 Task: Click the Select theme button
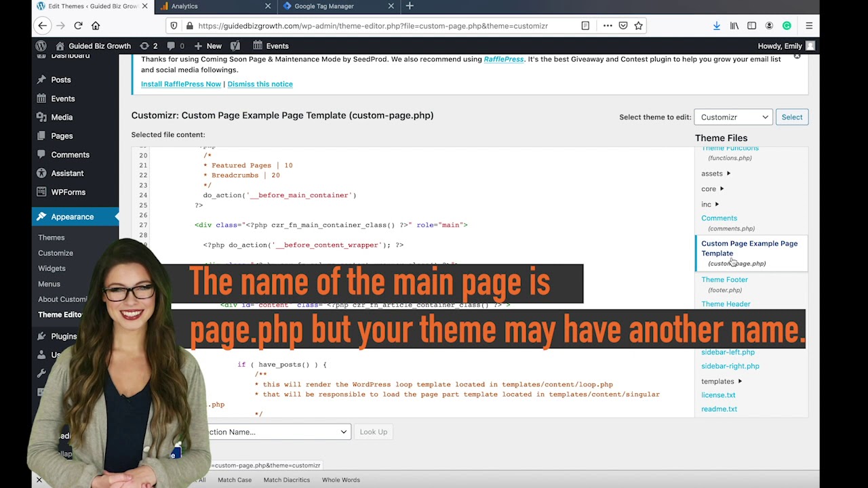(x=791, y=117)
